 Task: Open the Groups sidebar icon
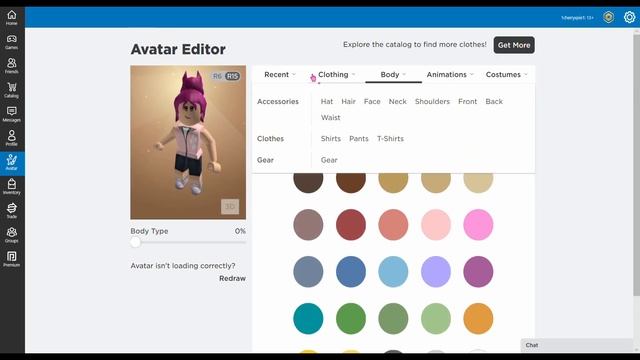click(x=12, y=235)
